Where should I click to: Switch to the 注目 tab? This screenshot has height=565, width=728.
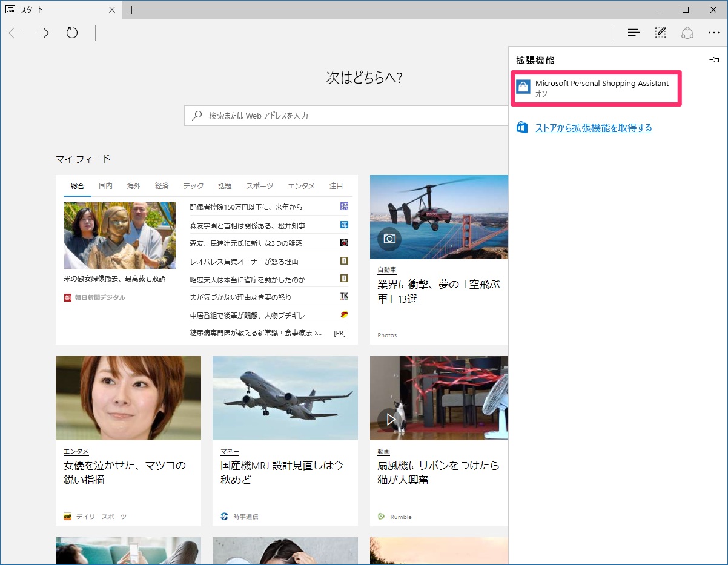click(x=336, y=186)
